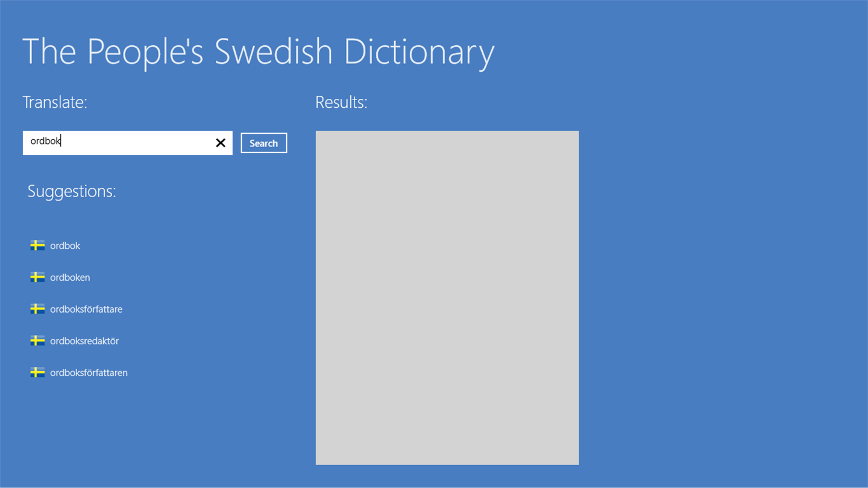
Task: Choose the 'ordboken' suggestion text
Action: 70,278
